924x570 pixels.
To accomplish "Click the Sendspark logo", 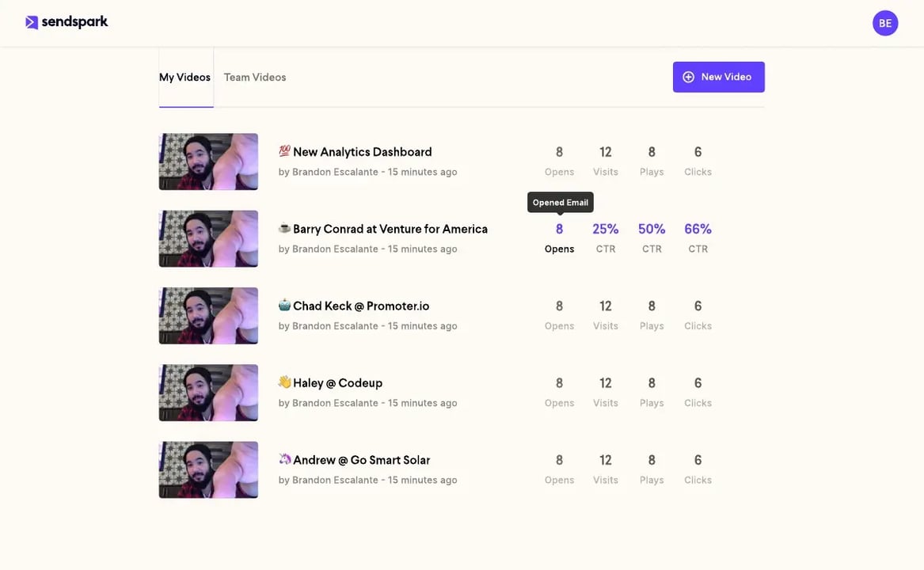I will (x=67, y=20).
